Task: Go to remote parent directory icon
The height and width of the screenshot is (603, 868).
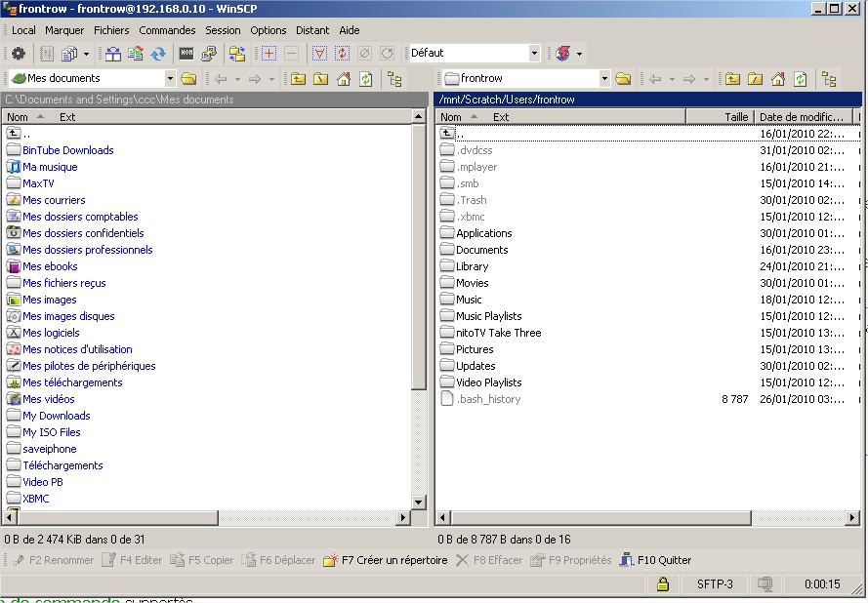Action: [732, 79]
